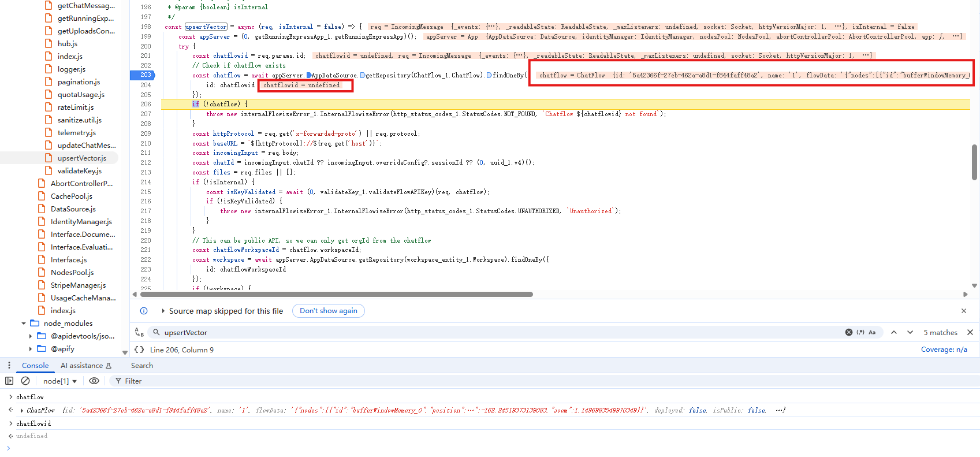
Task: Switch to the AI assistance tab
Action: [x=85, y=365]
